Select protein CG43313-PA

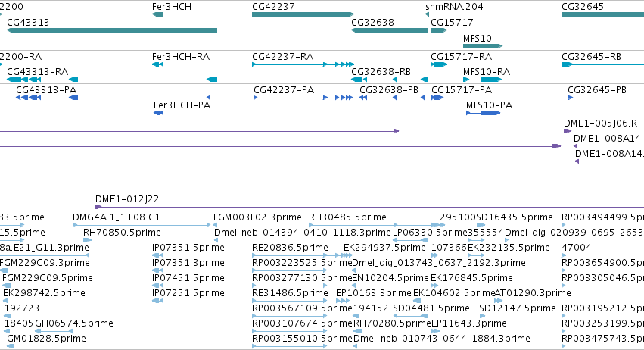tap(113, 98)
